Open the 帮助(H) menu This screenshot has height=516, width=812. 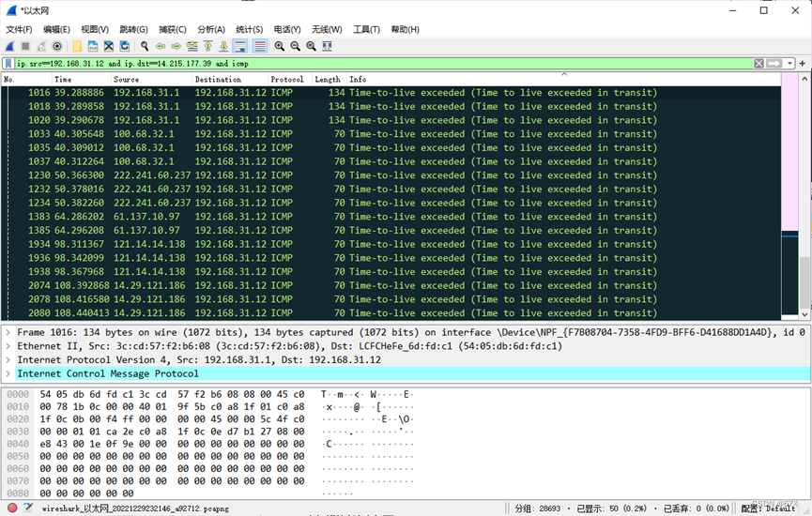pos(405,29)
